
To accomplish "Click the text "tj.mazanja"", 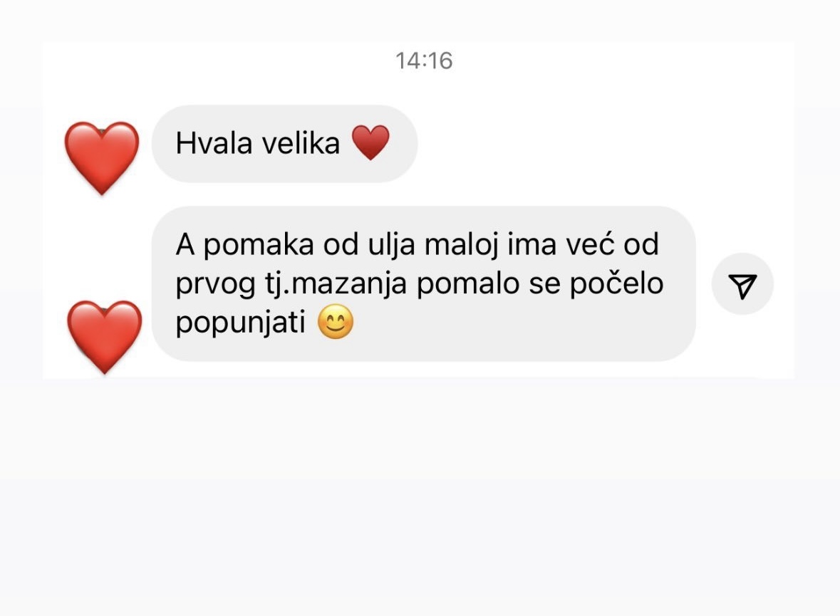I will (x=336, y=284).
